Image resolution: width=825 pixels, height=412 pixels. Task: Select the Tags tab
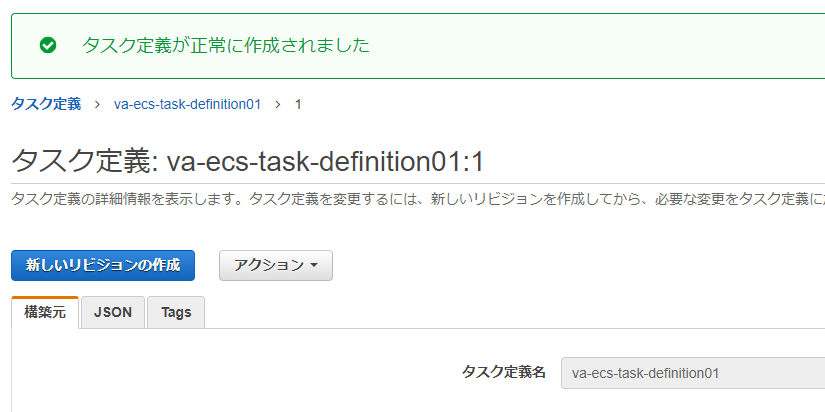click(176, 312)
